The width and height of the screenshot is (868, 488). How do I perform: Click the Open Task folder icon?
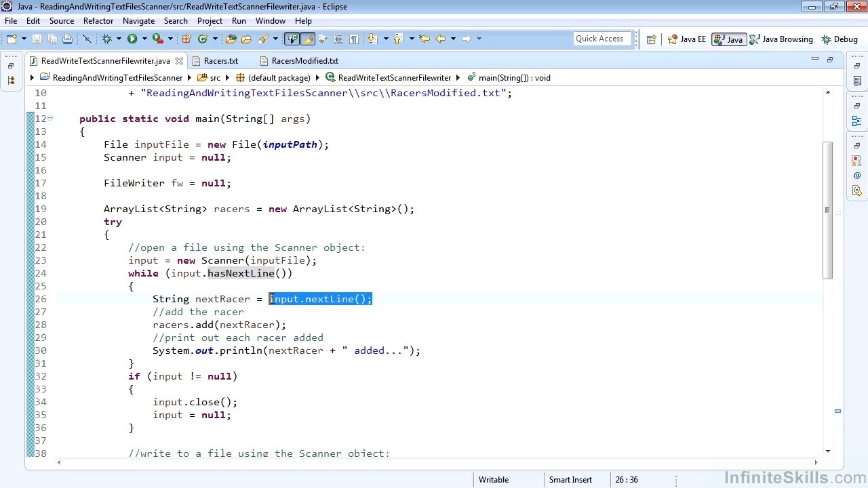point(246,39)
